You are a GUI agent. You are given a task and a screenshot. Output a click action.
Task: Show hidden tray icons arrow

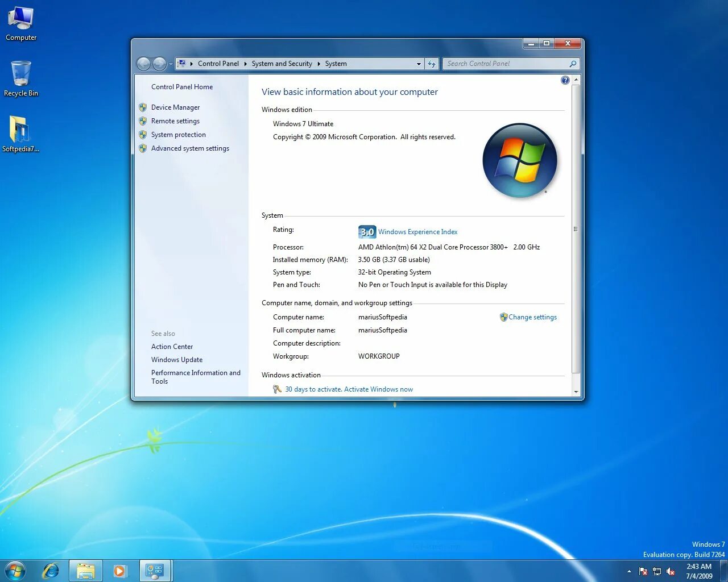pos(629,571)
